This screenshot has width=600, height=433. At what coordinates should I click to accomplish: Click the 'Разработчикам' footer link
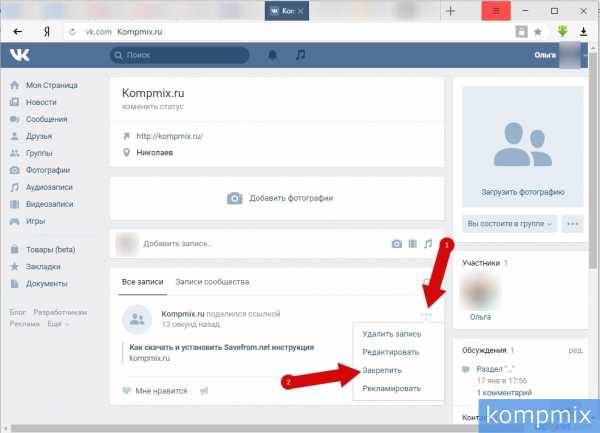pos(60,313)
